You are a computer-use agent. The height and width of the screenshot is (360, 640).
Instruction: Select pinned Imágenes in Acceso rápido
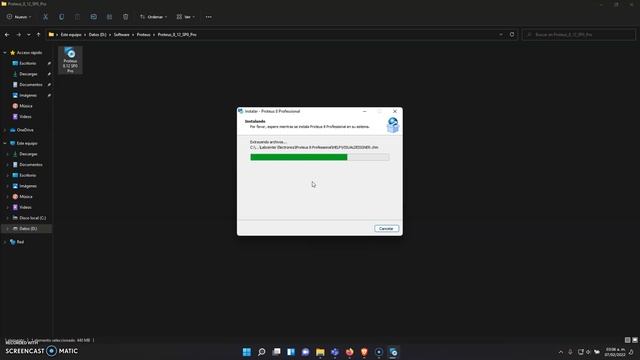pos(28,95)
